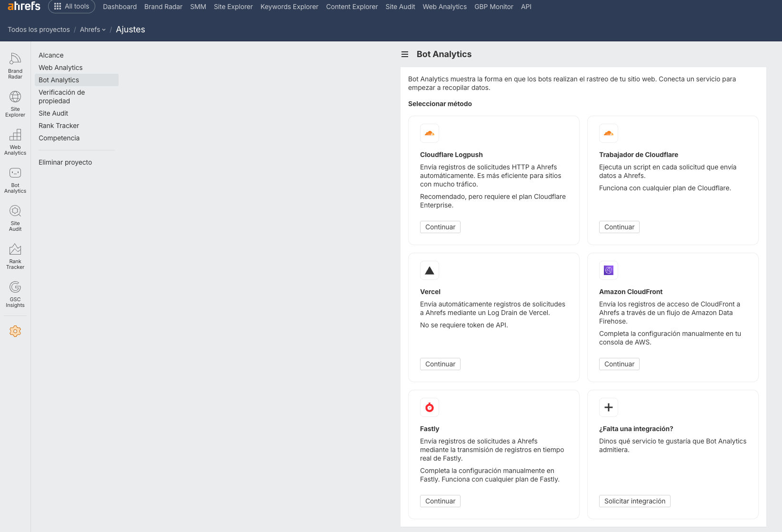The width and height of the screenshot is (782, 532).
Task: Continue with Amazon CloudFront method
Action: pyautogui.click(x=619, y=364)
